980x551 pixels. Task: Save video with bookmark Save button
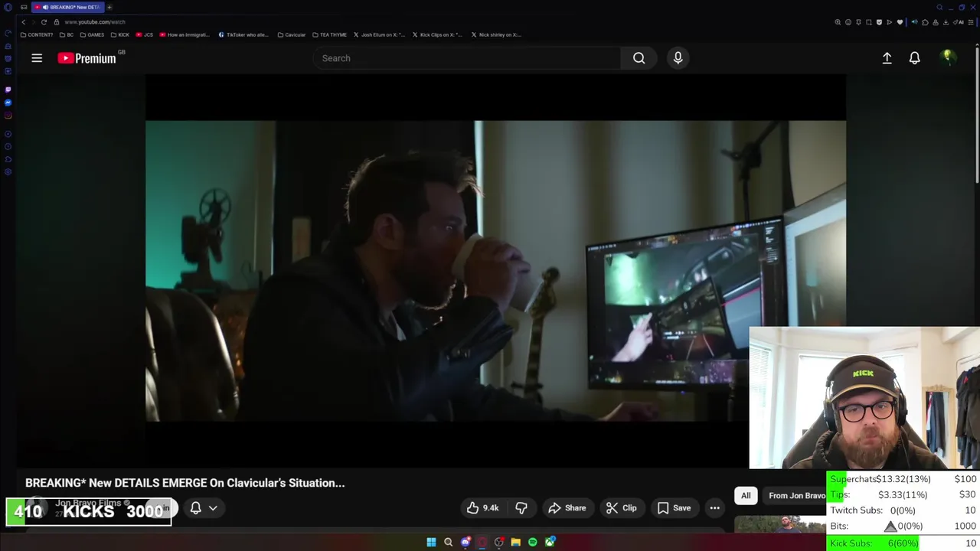(x=674, y=508)
